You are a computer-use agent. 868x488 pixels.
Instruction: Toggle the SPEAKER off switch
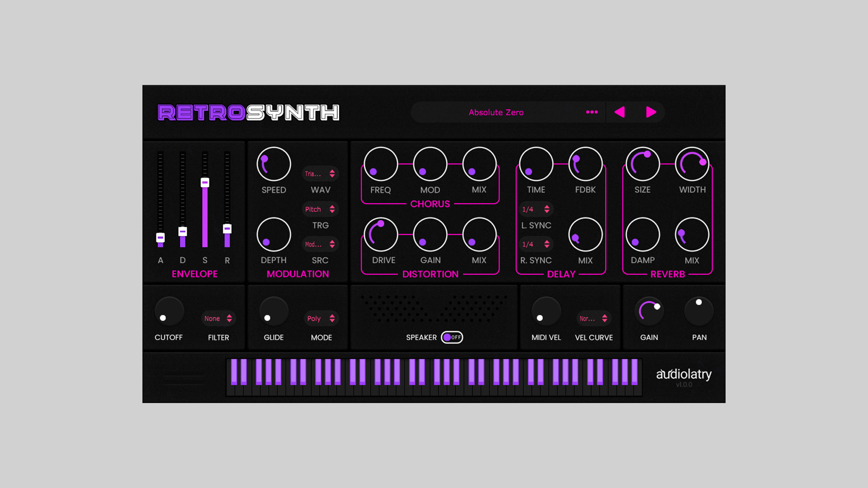coord(452,337)
